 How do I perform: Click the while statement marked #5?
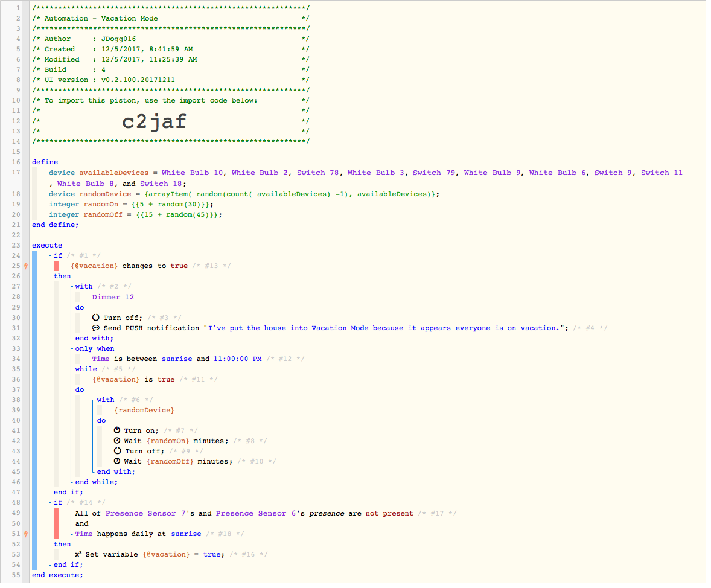tap(86, 369)
